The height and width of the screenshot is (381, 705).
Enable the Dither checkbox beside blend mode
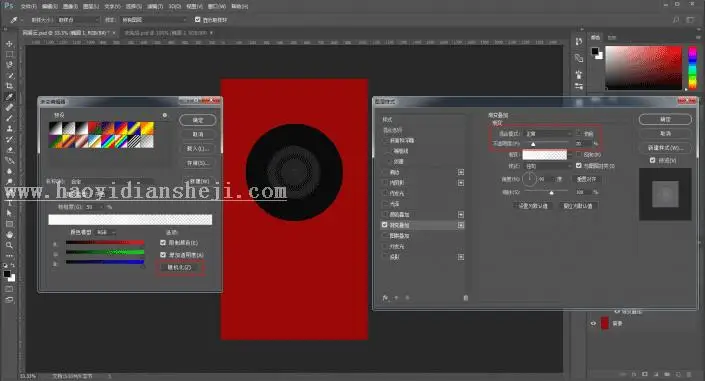(579, 133)
